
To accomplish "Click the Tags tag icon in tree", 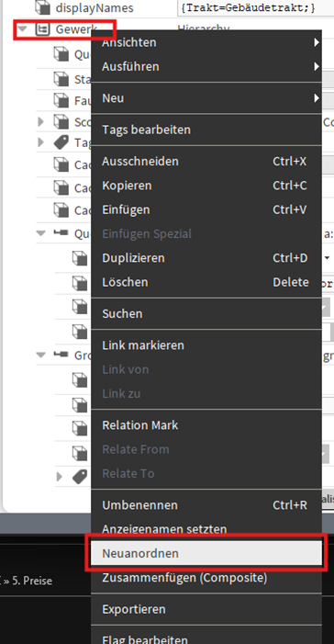I will [61, 142].
